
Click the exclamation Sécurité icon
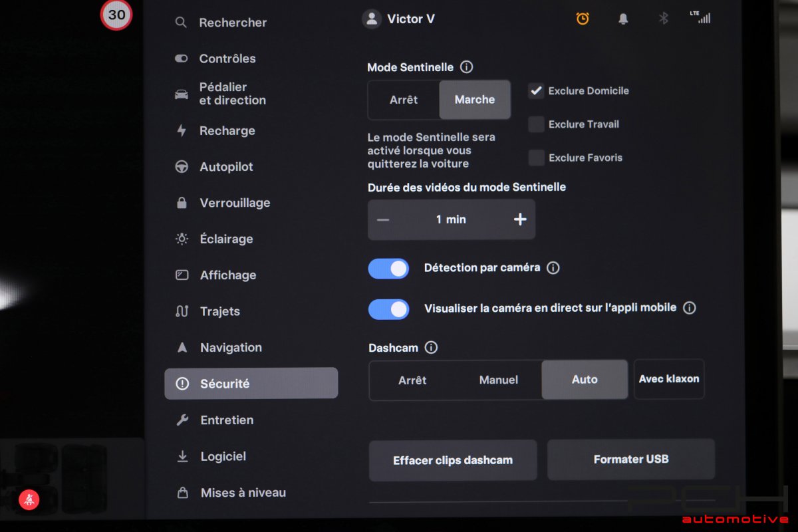[182, 384]
